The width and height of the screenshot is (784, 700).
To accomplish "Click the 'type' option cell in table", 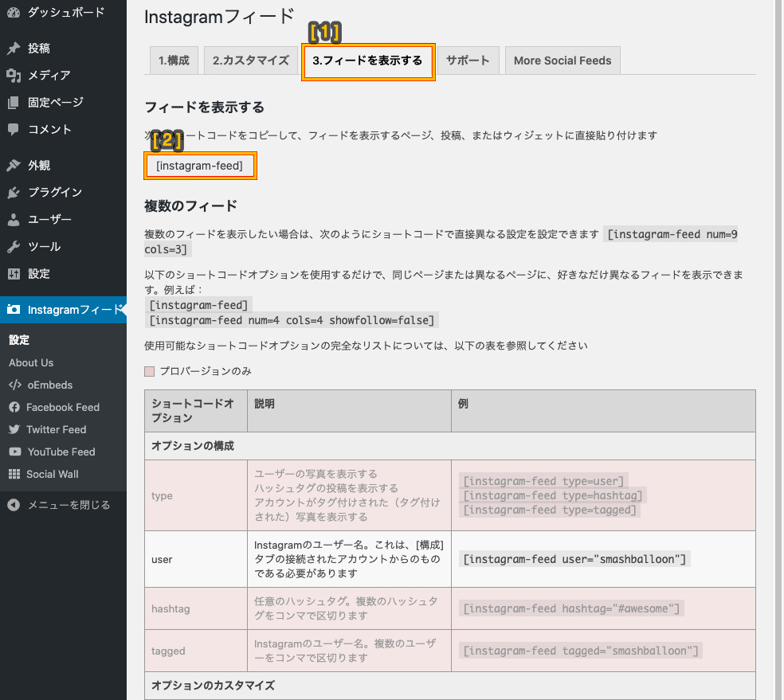I will pos(196,495).
